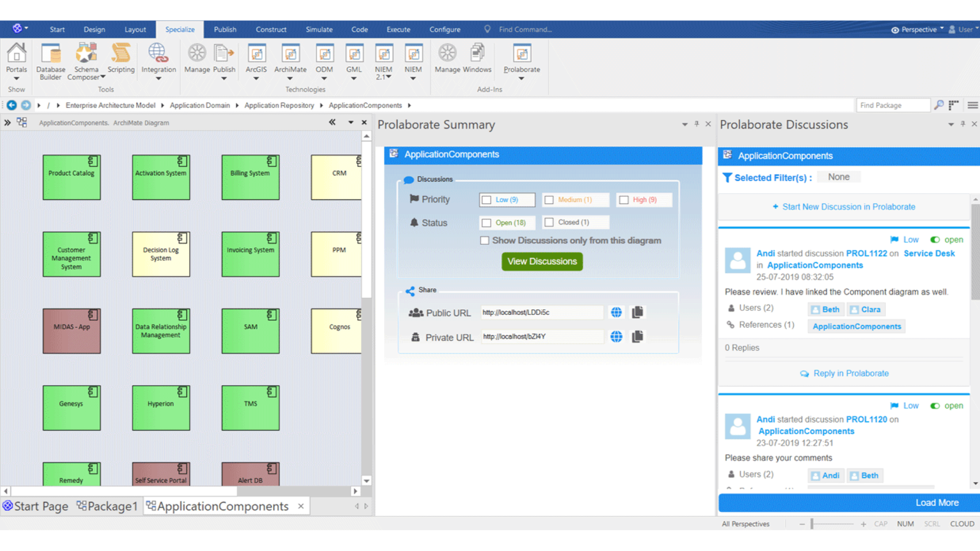Click the View Discussions button
The height and width of the screenshot is (551, 980).
coord(542,261)
